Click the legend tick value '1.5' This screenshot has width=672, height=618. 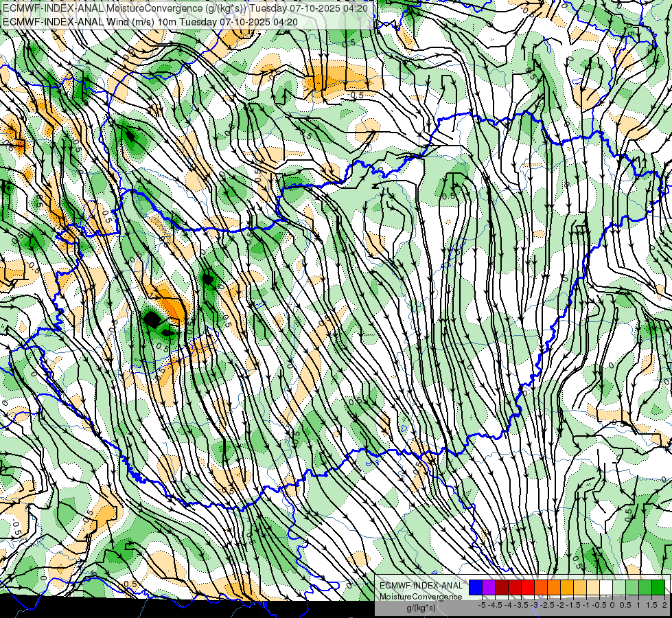pos(651,605)
